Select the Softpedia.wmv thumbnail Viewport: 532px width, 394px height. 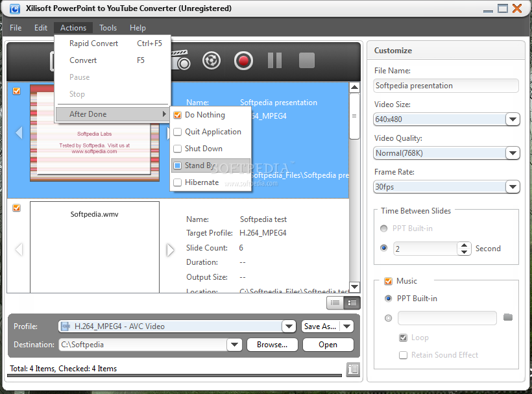click(94, 247)
